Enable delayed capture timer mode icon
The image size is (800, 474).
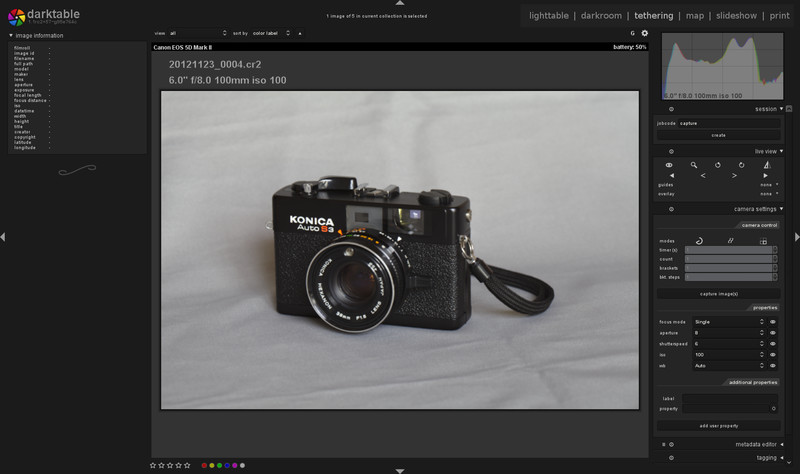tap(699, 241)
